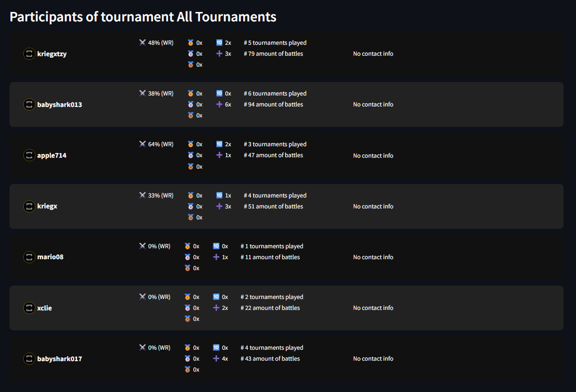This screenshot has width=576, height=392.
Task: Select the xclie participant name
Action: point(44,308)
